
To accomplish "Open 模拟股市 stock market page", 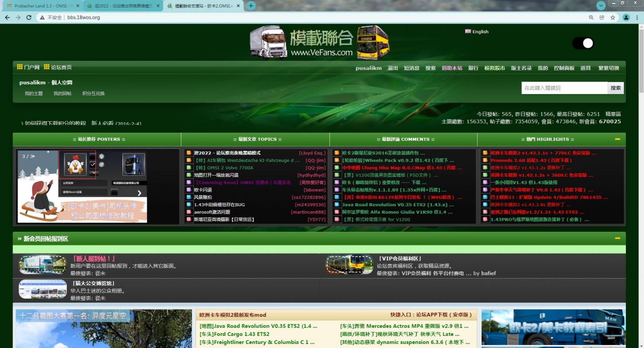I will (x=495, y=68).
